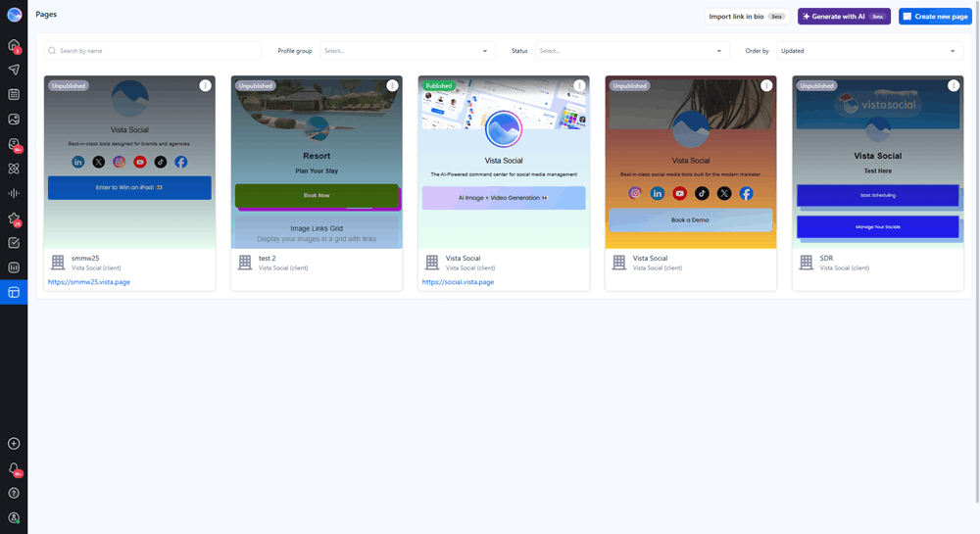980x534 pixels.
Task: Open the smmw25 page thumbnail
Action: click(x=129, y=163)
